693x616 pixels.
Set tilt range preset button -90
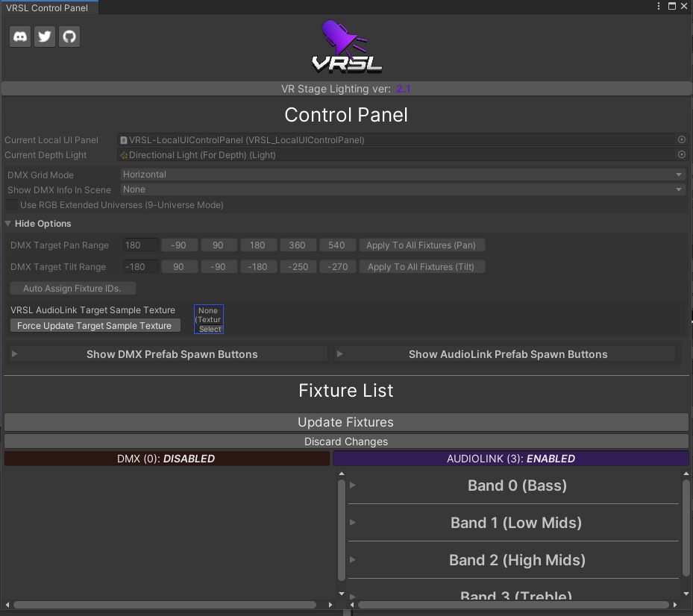pyautogui.click(x=219, y=267)
